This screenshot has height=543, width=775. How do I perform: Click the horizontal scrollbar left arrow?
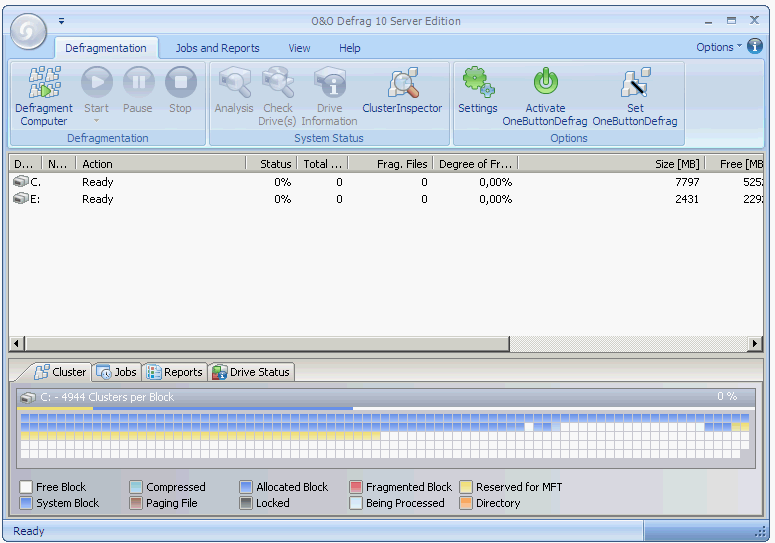pos(17,343)
